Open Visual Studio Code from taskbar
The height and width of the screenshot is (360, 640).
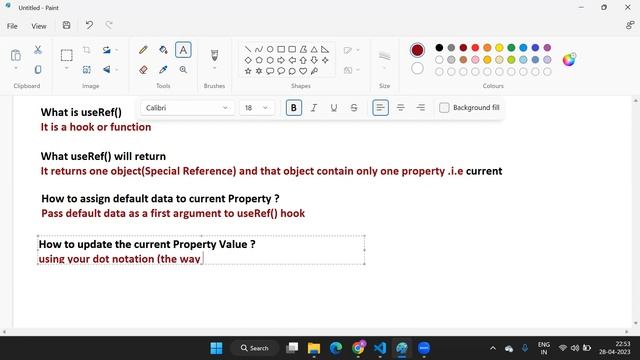[x=380, y=348]
